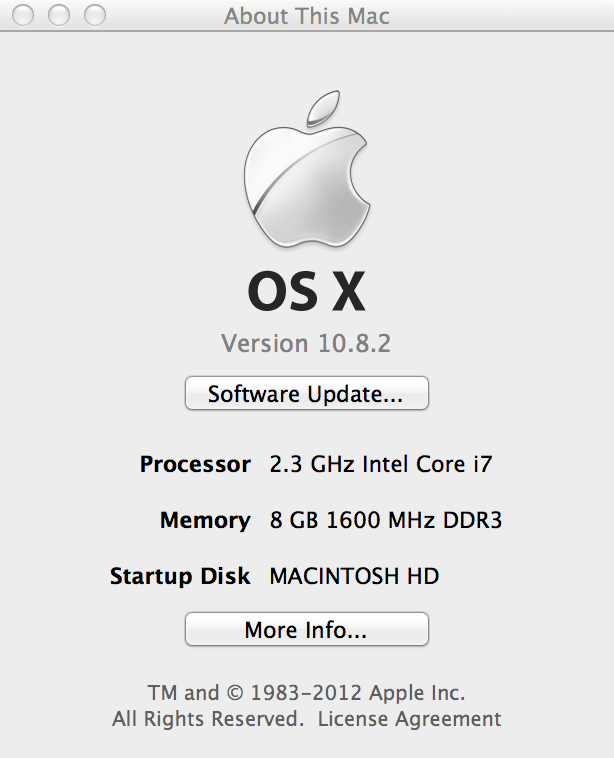Image resolution: width=614 pixels, height=758 pixels.
Task: Open the License Agreement link
Action: click(409, 719)
